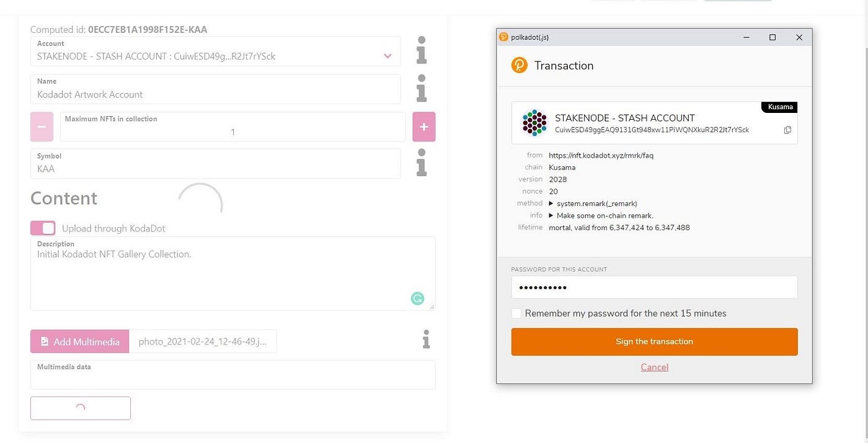Click the Cancel link

(x=654, y=367)
